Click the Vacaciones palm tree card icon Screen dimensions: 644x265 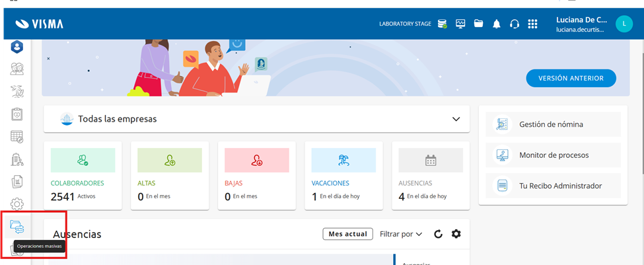click(343, 160)
